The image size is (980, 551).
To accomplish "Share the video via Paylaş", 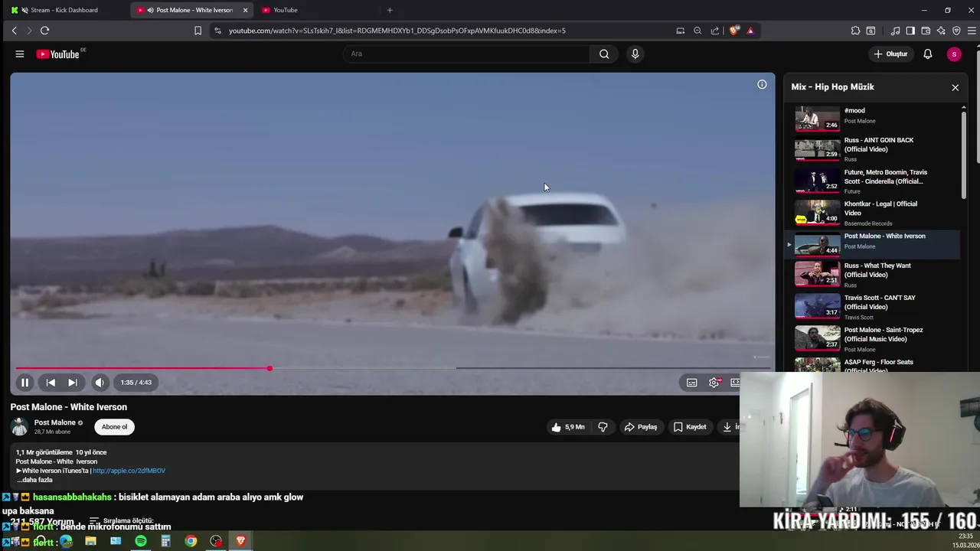I will (641, 427).
